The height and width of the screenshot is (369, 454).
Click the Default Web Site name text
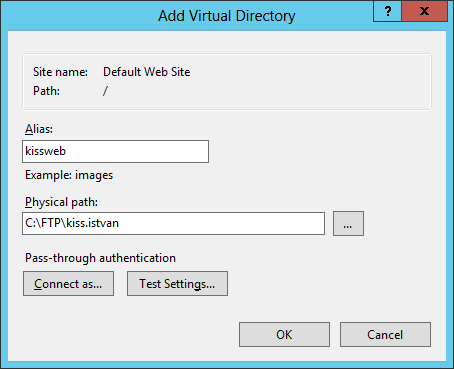pos(147,72)
